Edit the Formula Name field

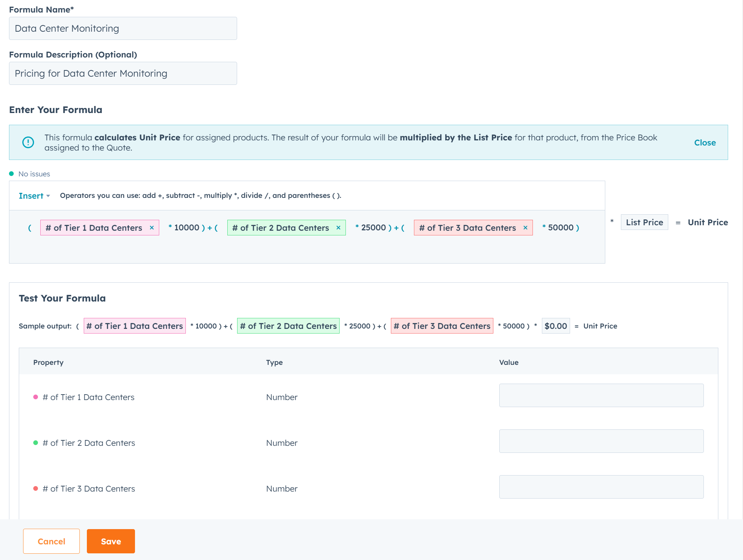pyautogui.click(x=122, y=28)
